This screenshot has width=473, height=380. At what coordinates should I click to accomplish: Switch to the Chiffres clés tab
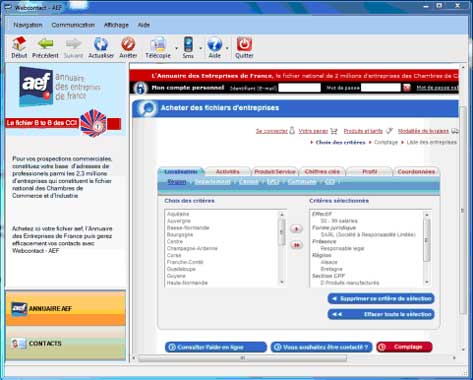click(322, 171)
